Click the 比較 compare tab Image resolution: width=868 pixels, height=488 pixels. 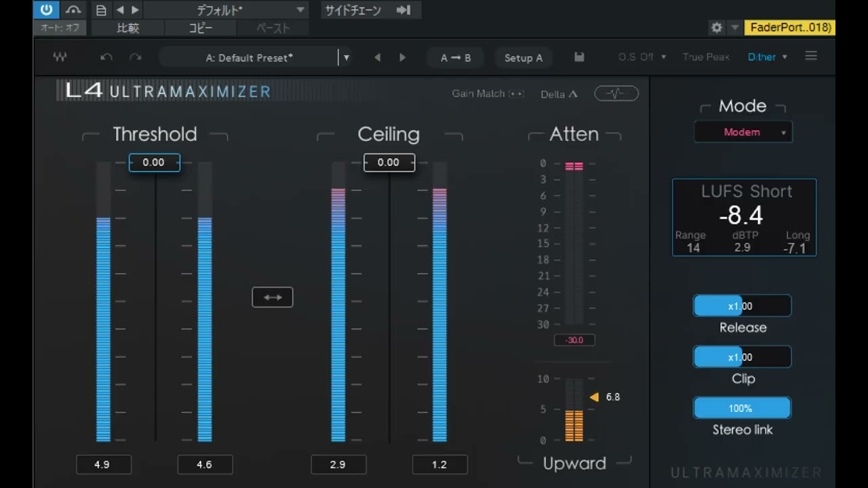(127, 28)
